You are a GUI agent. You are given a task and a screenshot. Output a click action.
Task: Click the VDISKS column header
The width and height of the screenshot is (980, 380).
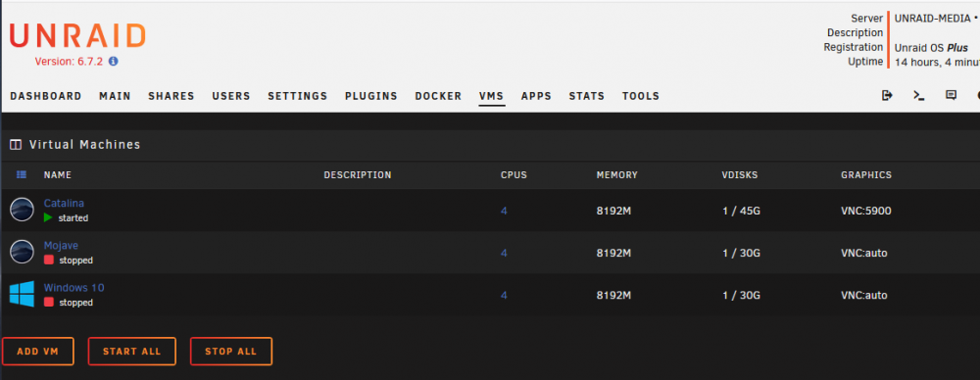[739, 175]
